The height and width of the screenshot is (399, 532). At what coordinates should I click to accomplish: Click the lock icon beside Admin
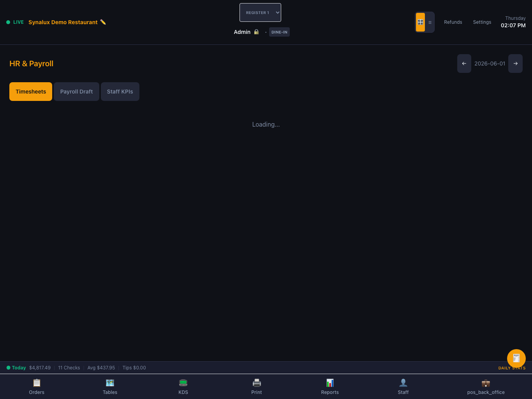(256, 32)
